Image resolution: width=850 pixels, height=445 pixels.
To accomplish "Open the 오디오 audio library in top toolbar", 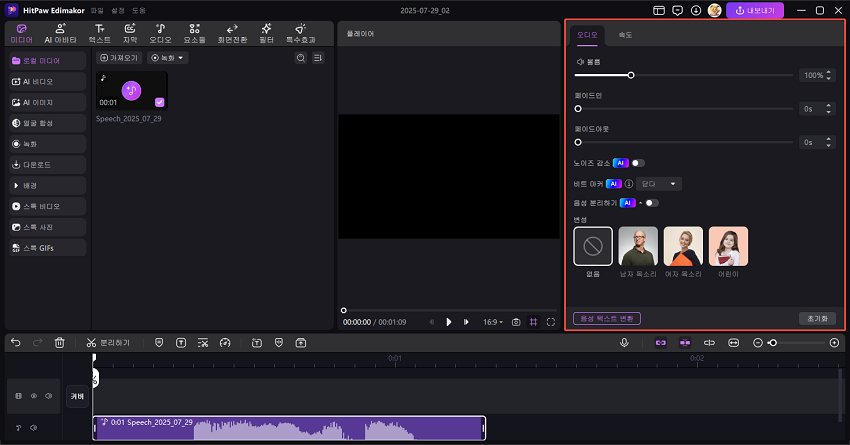I will (x=160, y=34).
